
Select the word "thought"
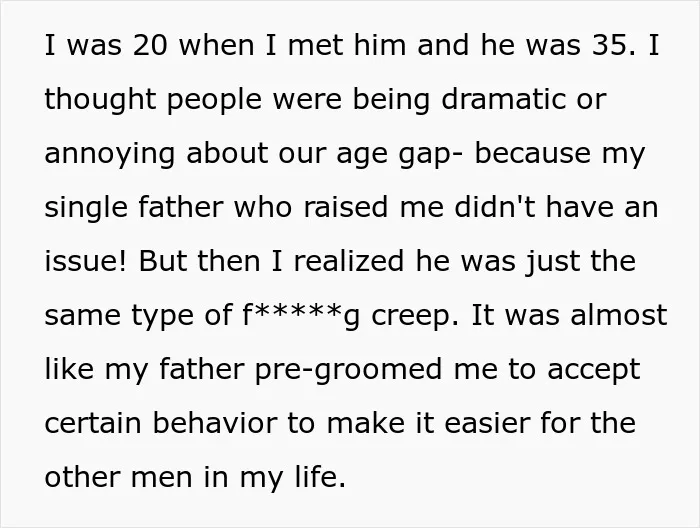tap(100, 100)
